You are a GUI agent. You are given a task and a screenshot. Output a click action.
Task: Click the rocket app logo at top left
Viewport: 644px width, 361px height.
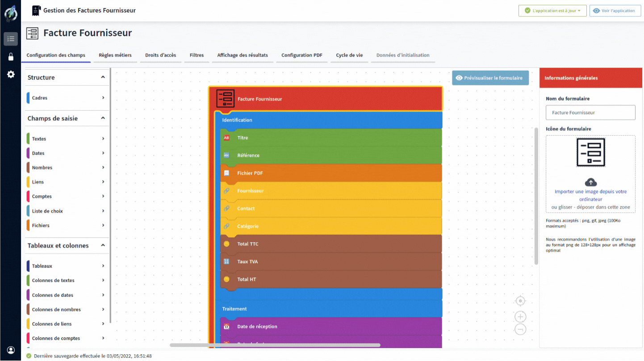(x=11, y=13)
